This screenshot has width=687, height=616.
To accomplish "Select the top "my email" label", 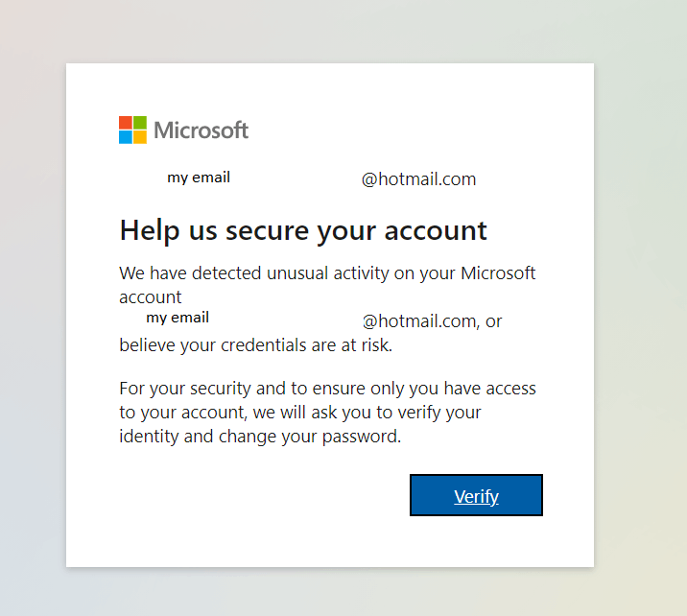I will 199,178.
